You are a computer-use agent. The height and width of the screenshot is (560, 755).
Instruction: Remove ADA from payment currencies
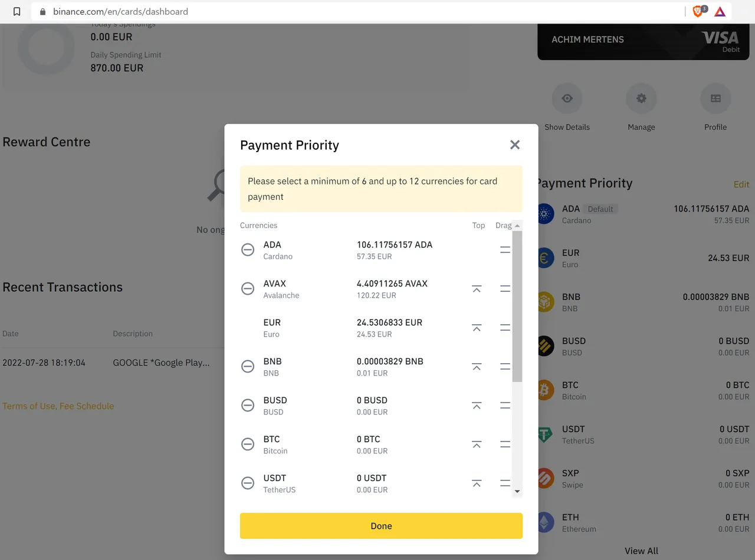click(248, 250)
